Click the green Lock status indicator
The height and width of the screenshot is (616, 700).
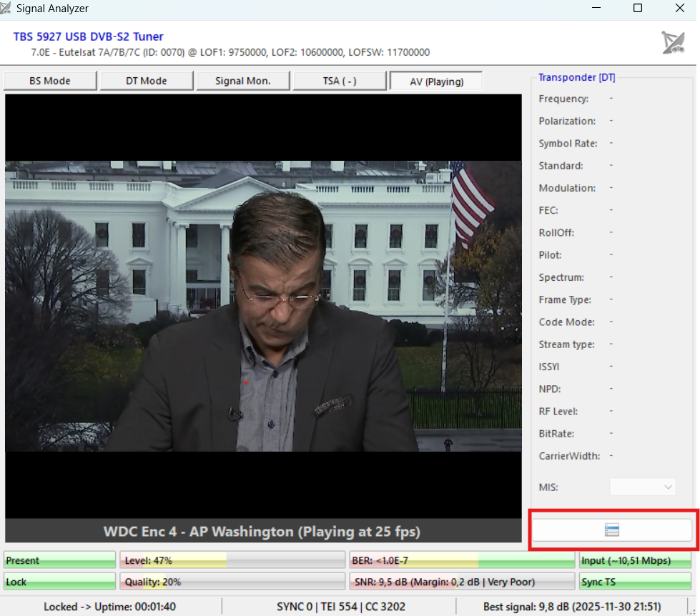pyautogui.click(x=59, y=582)
